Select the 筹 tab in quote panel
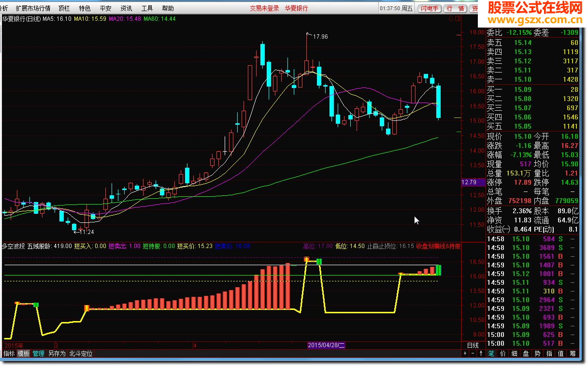The image size is (588, 366). click(572, 353)
